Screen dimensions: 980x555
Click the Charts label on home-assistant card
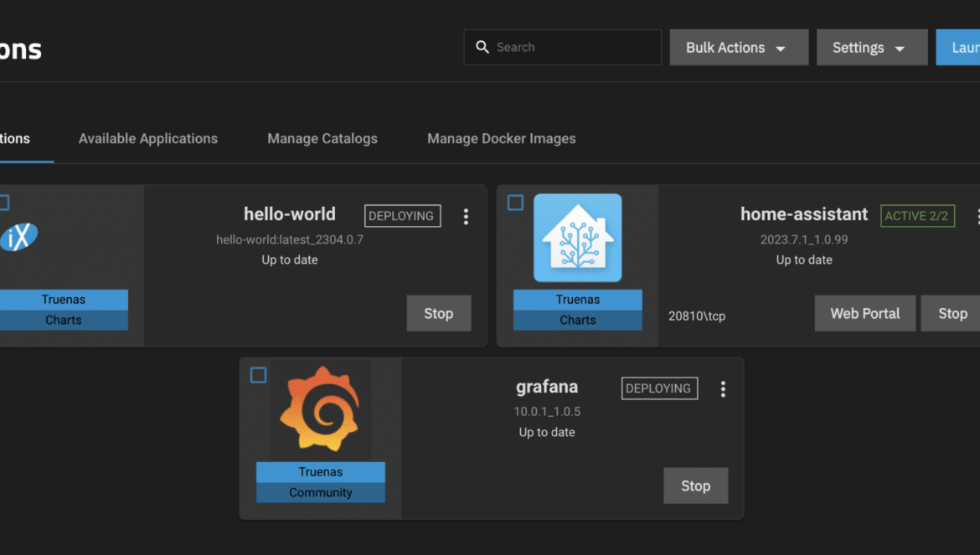click(577, 321)
